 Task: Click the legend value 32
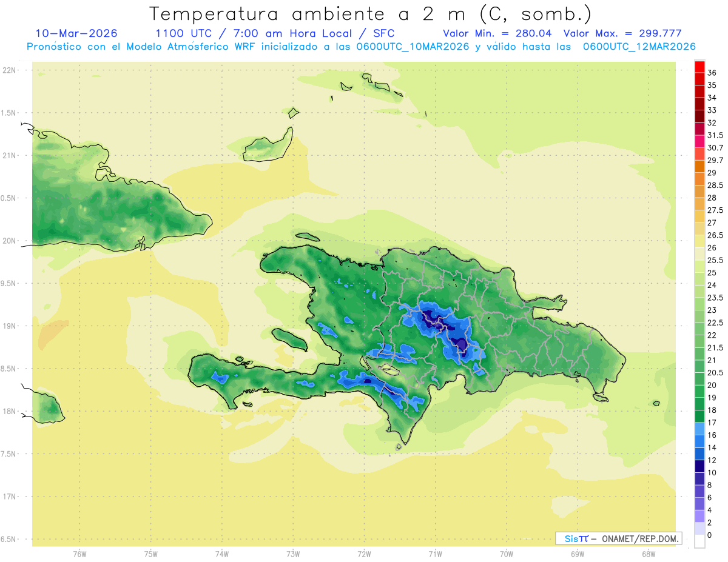click(x=712, y=123)
